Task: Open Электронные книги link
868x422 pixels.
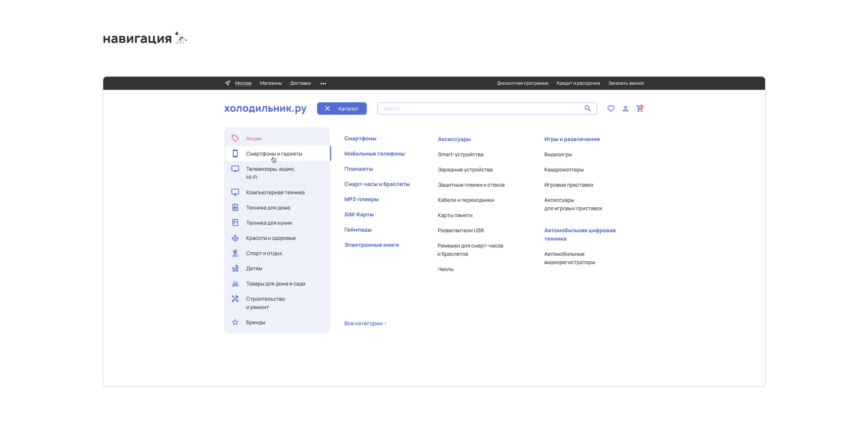Action: tap(372, 245)
